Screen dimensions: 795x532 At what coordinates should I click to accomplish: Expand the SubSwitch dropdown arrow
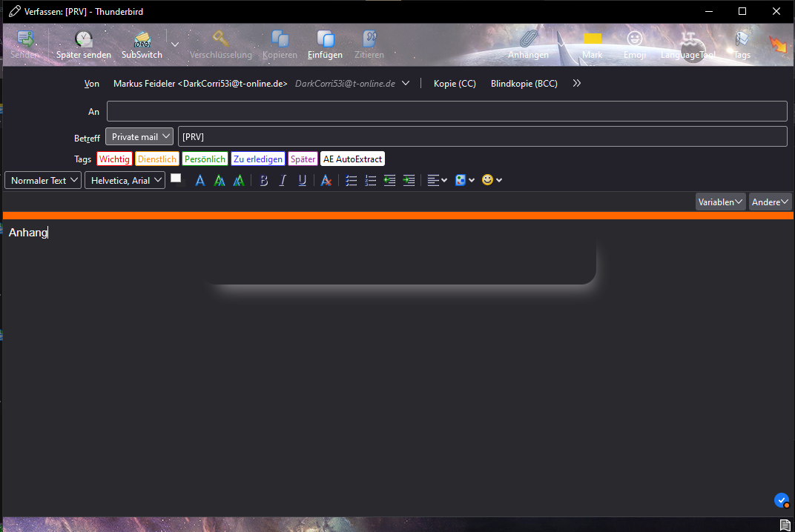tap(175, 44)
